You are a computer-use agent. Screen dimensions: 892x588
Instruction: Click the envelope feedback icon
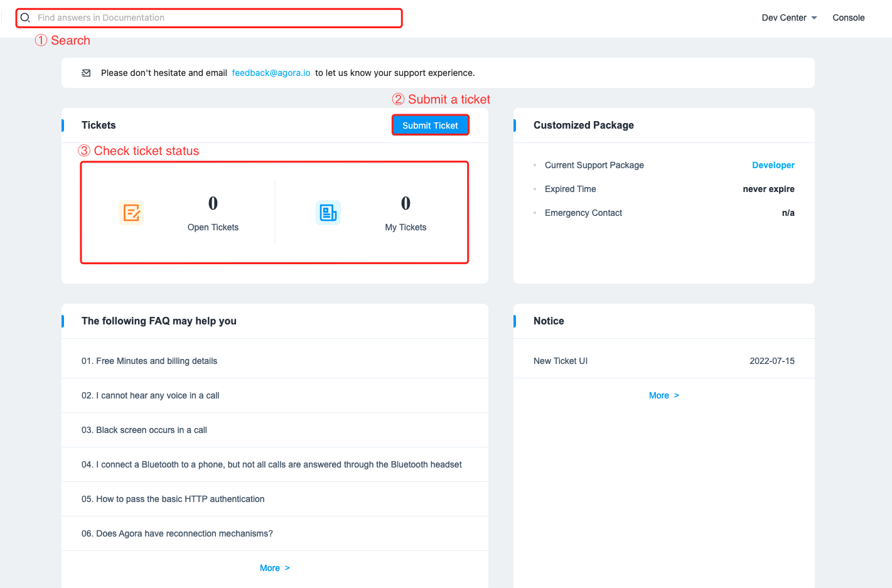(x=86, y=73)
